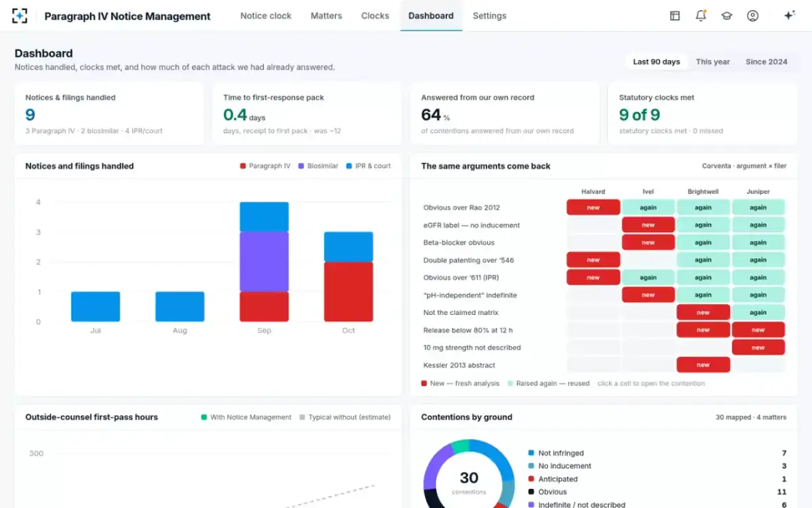
Task: Click the Time to first-response pack card
Action: (x=307, y=114)
